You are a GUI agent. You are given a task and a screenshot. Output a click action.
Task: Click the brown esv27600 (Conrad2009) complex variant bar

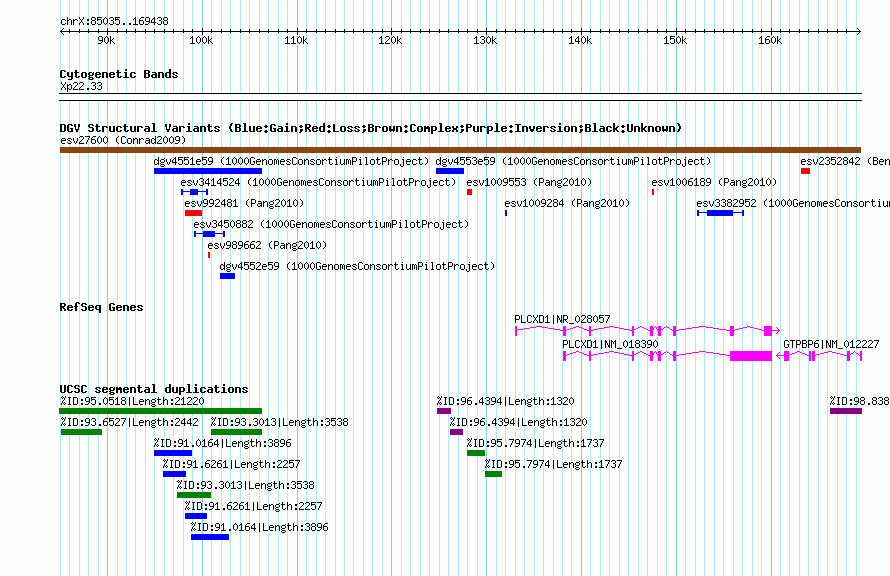coord(460,150)
